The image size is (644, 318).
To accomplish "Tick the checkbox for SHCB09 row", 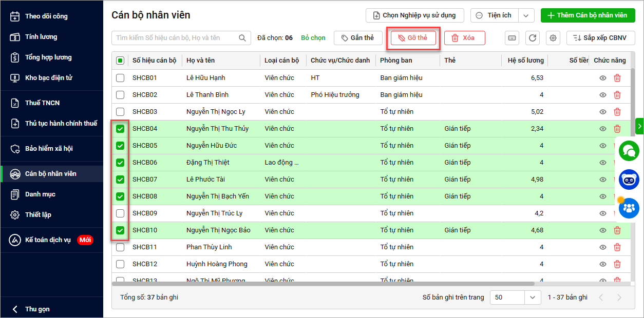I will pyautogui.click(x=120, y=213).
